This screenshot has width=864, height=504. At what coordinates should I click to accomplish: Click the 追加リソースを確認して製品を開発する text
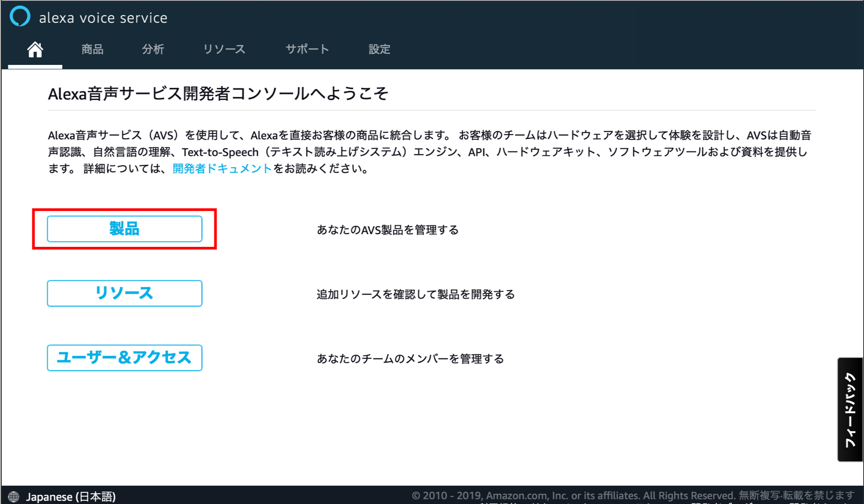pyautogui.click(x=416, y=294)
